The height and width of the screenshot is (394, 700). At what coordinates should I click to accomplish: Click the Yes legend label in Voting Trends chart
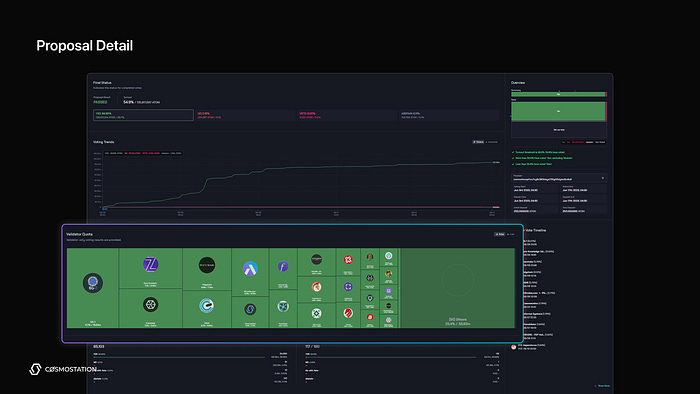[113, 153]
